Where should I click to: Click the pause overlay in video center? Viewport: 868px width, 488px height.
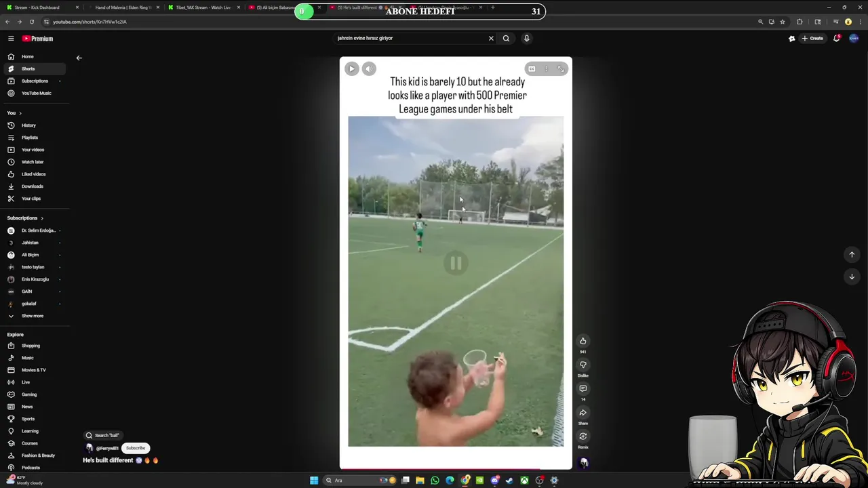click(x=456, y=263)
